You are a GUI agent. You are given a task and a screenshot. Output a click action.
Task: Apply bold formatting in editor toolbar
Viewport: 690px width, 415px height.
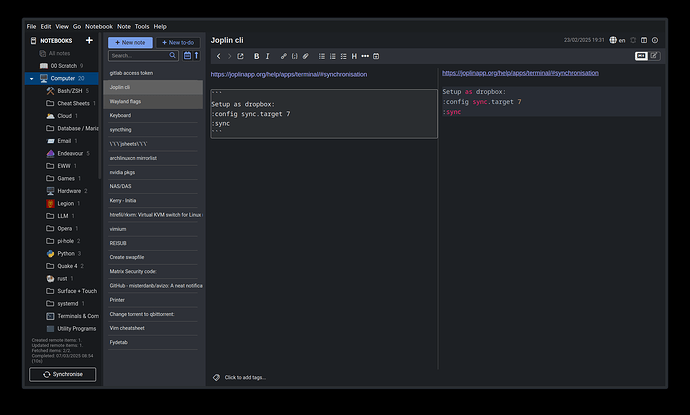click(x=256, y=56)
